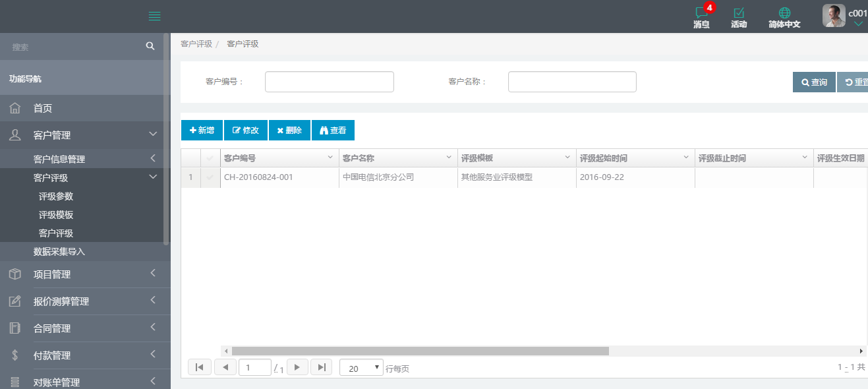Select the date cell 2016-09-22
This screenshot has height=389, width=868.
point(635,177)
